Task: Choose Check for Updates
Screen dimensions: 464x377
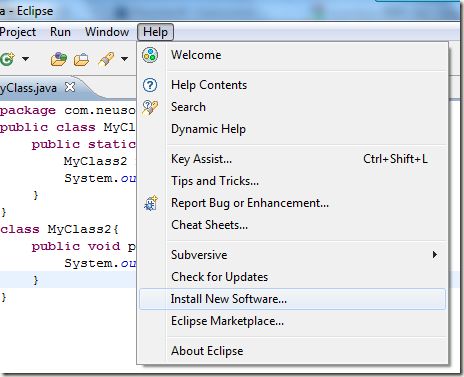Action: pos(292,277)
